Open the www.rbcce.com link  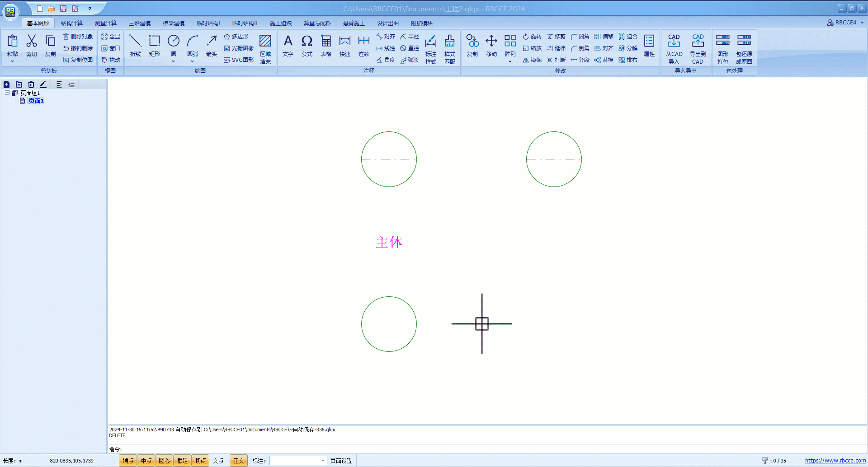click(x=835, y=461)
